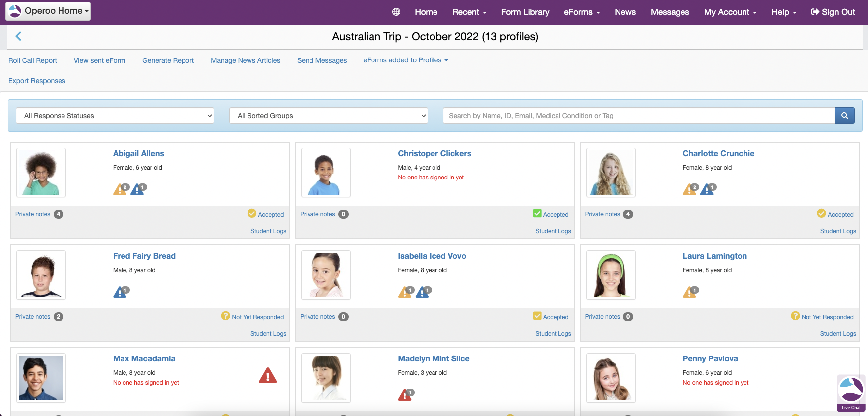Viewport: 868px width, 416px height.
Task: Go to Messages in top navigation
Action: (x=670, y=12)
